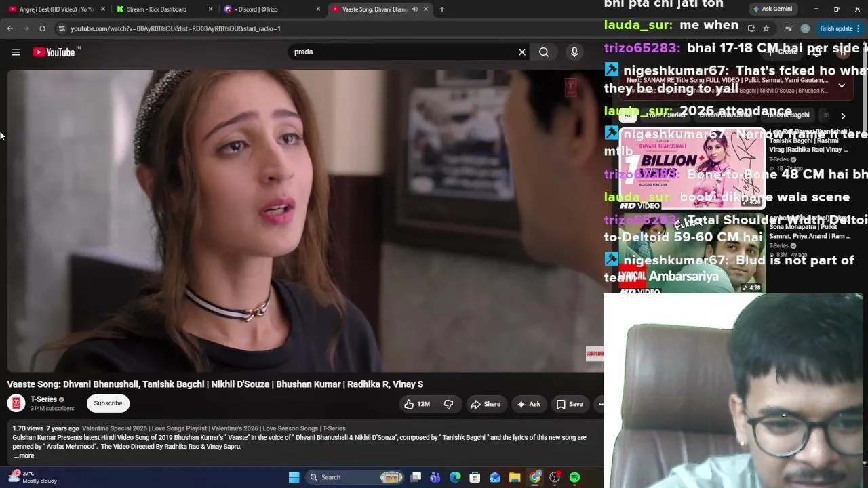Focus the browser address bar URL
Screen dimensions: 868x488
[175, 28]
